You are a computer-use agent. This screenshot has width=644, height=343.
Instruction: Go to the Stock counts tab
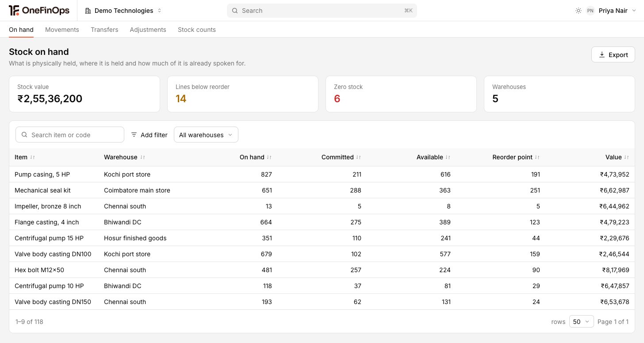pos(197,30)
